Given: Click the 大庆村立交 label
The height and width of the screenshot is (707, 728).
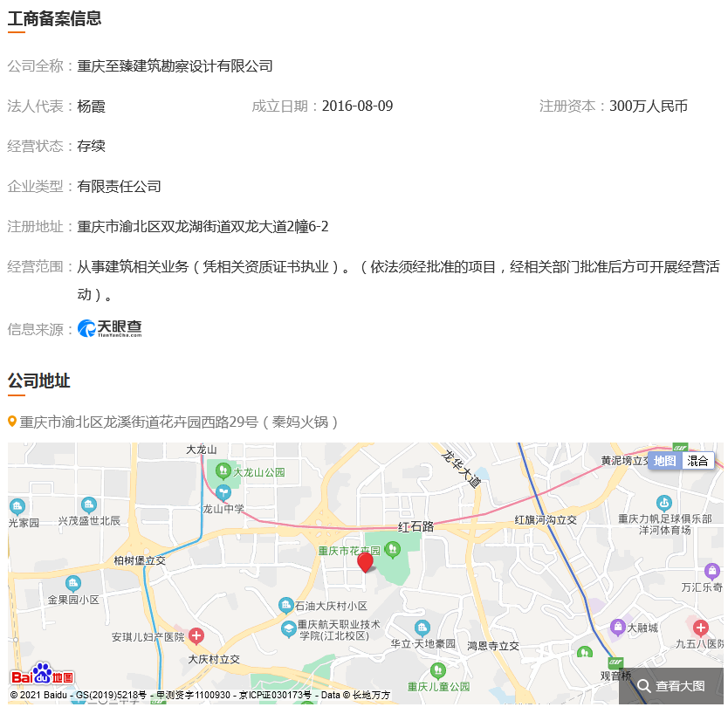Looking at the screenshot, I should 214,659.
